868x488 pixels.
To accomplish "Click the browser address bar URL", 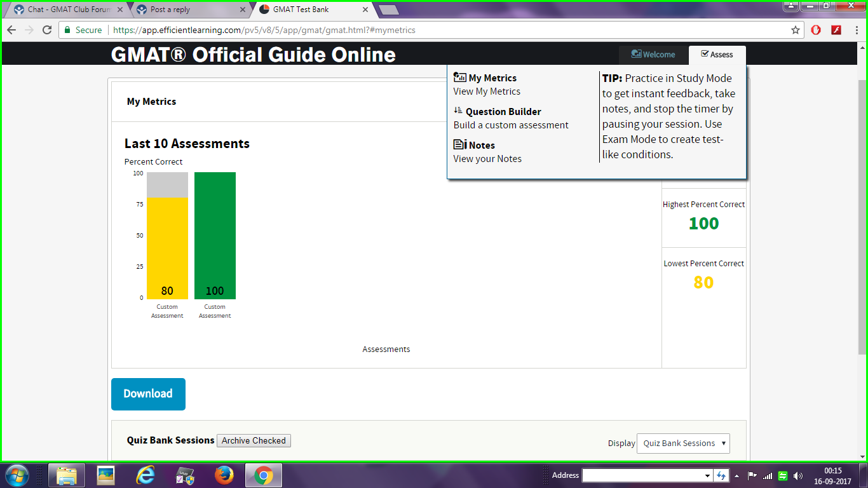I will 264,30.
